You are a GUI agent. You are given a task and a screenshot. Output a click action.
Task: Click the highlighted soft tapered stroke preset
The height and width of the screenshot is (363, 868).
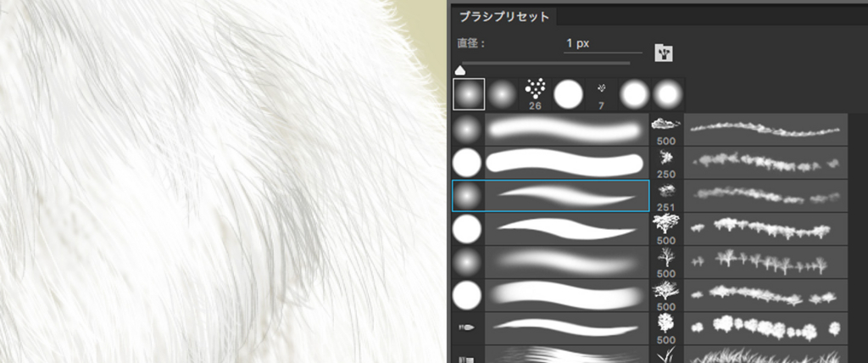551,196
